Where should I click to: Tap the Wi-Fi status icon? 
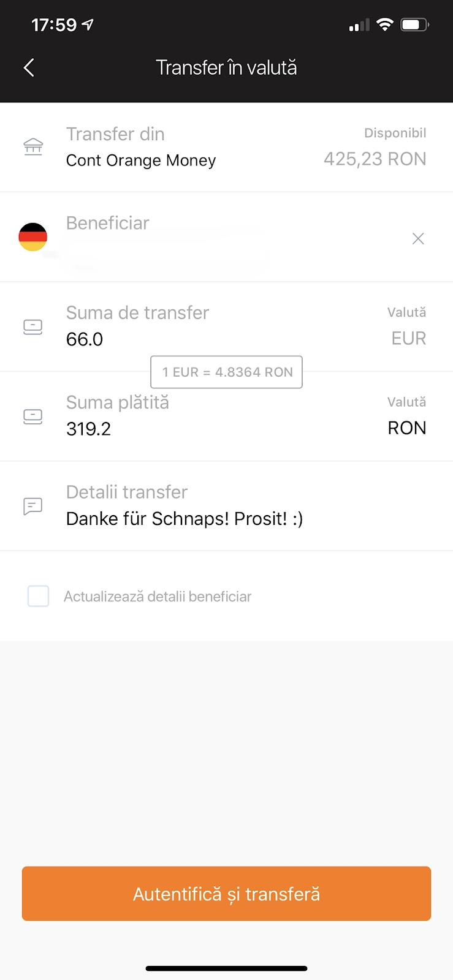(x=384, y=24)
